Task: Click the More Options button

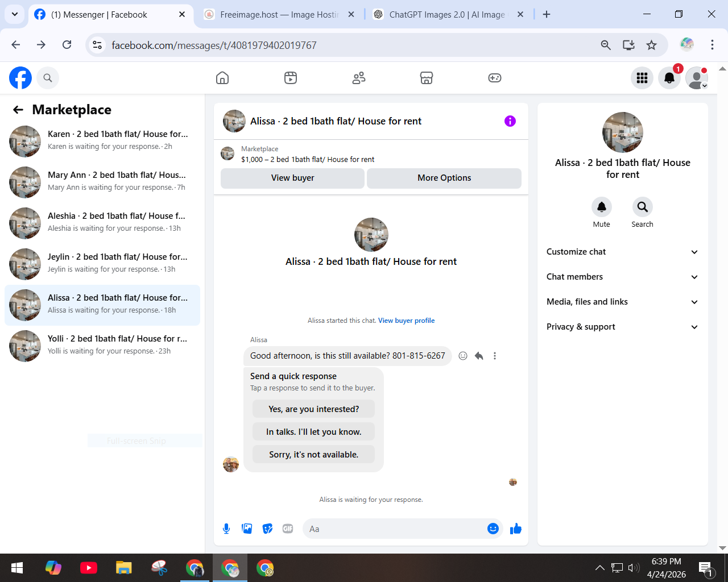Action: tap(444, 178)
